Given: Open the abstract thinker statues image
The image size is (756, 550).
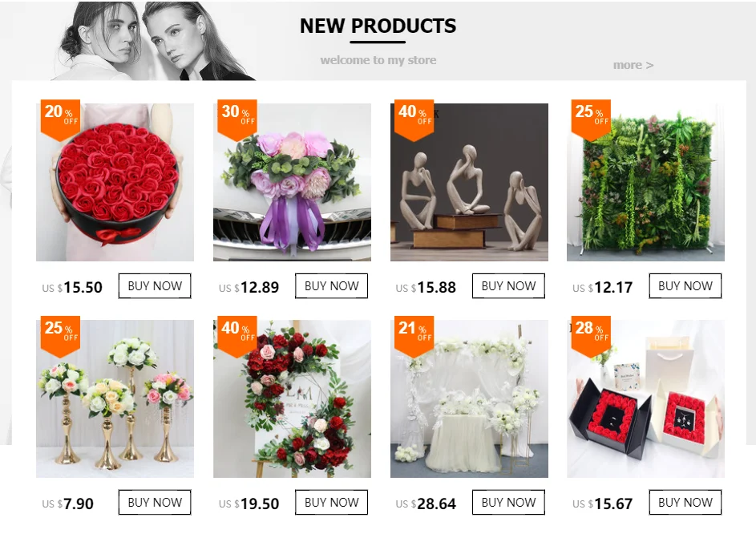Looking at the screenshot, I should [x=469, y=182].
